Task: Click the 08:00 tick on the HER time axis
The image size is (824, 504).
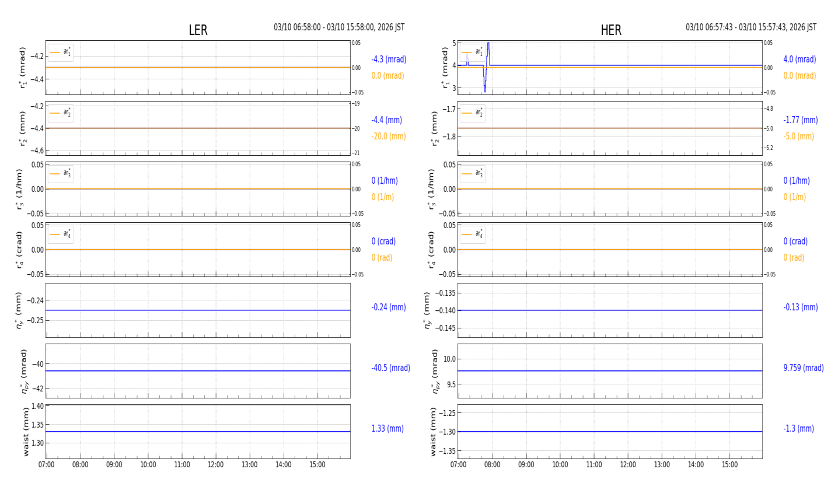Action: pos(493,465)
